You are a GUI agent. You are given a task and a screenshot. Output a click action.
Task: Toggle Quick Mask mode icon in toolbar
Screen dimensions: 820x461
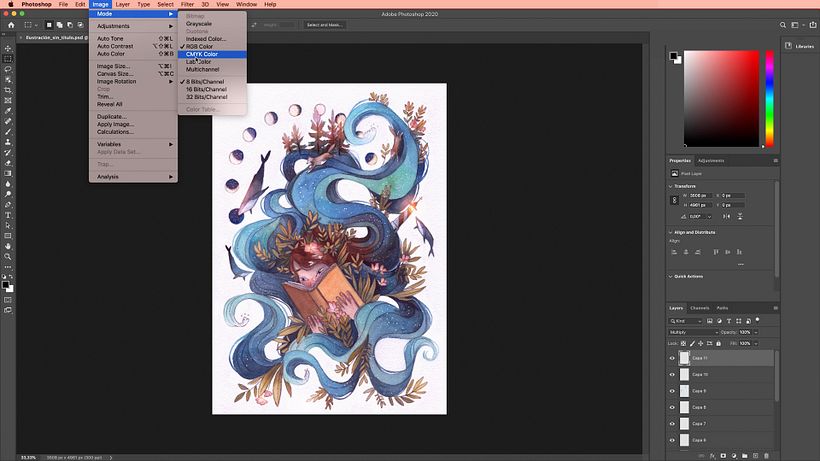8,300
